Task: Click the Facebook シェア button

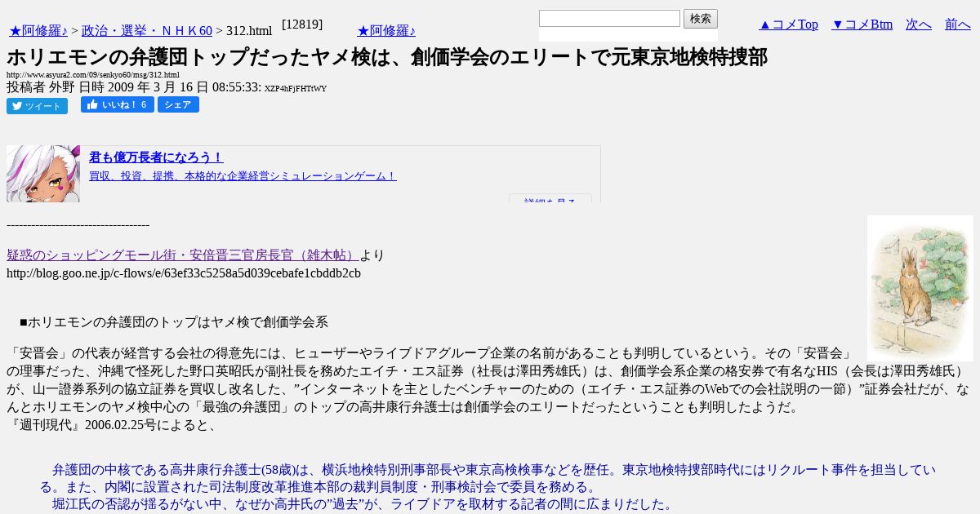Action: pyautogui.click(x=178, y=104)
